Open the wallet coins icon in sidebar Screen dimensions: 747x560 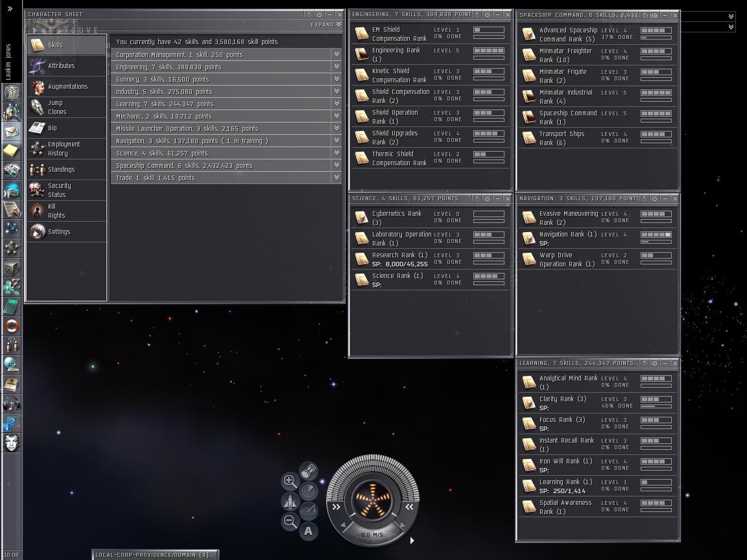(x=12, y=287)
